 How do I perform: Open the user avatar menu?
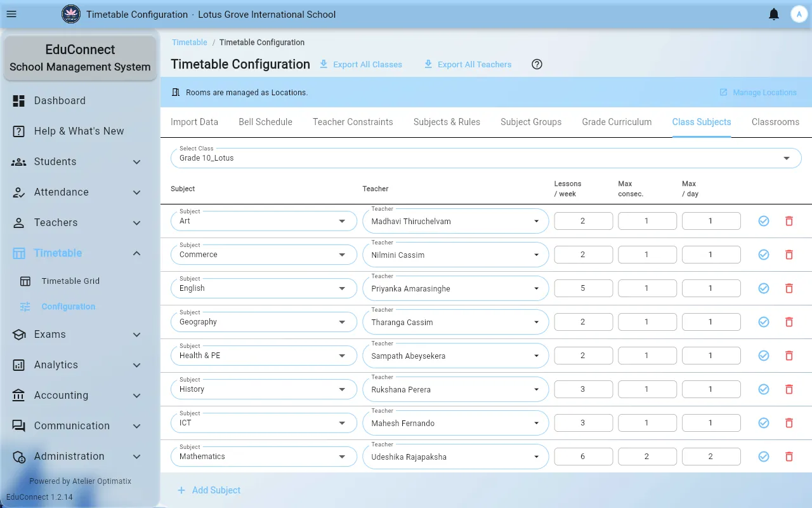pyautogui.click(x=798, y=14)
